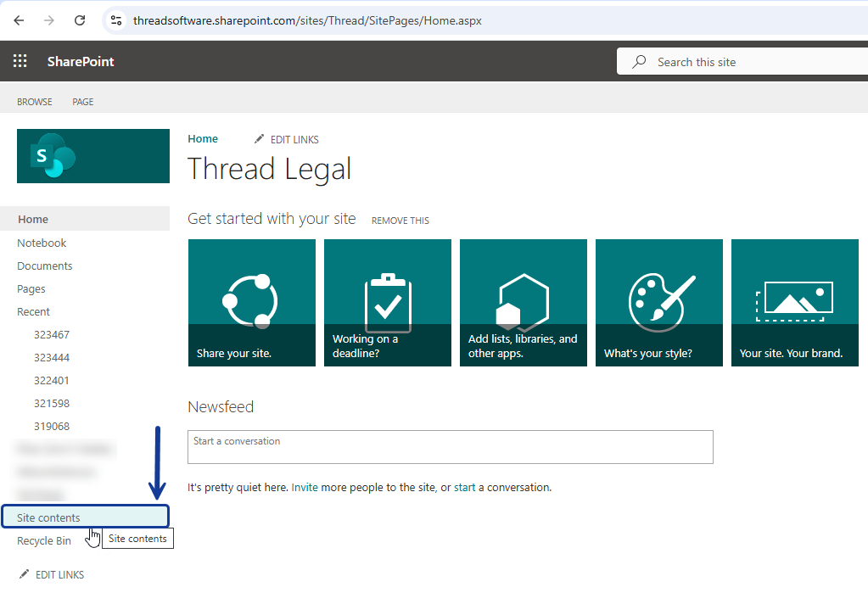This screenshot has height=615, width=868.
Task: Go back using the browser back arrow
Action: tap(19, 20)
